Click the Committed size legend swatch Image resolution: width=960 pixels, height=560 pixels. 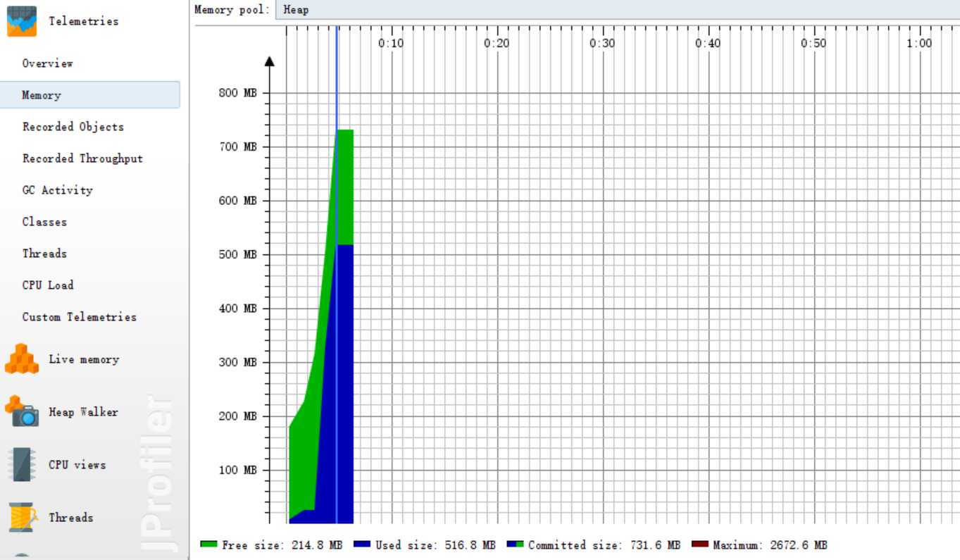pyautogui.click(x=515, y=545)
